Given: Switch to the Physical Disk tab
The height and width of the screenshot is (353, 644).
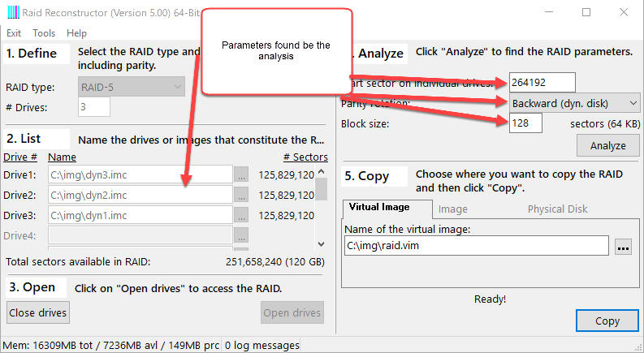Looking at the screenshot, I should coord(557,209).
